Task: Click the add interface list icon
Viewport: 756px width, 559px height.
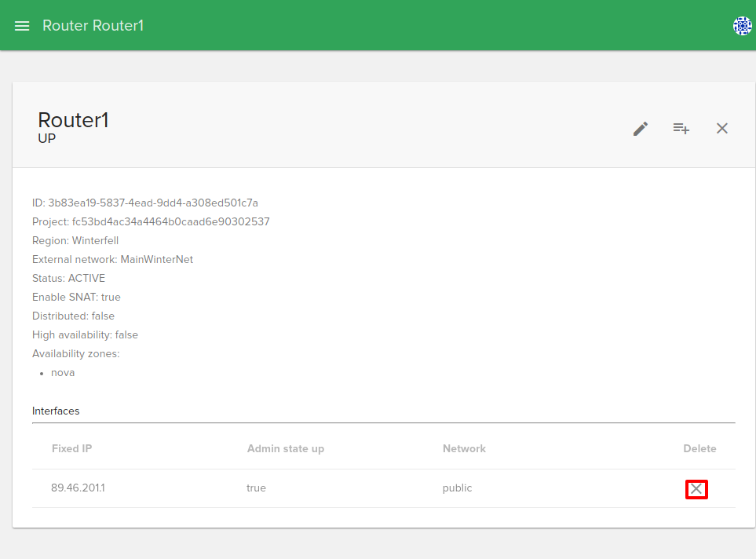Action: coord(681,129)
